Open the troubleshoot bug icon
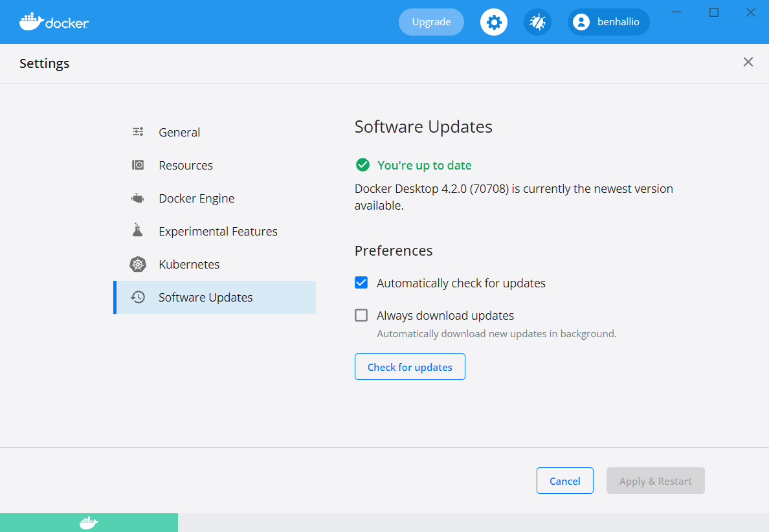The width and height of the screenshot is (769, 532). (537, 22)
